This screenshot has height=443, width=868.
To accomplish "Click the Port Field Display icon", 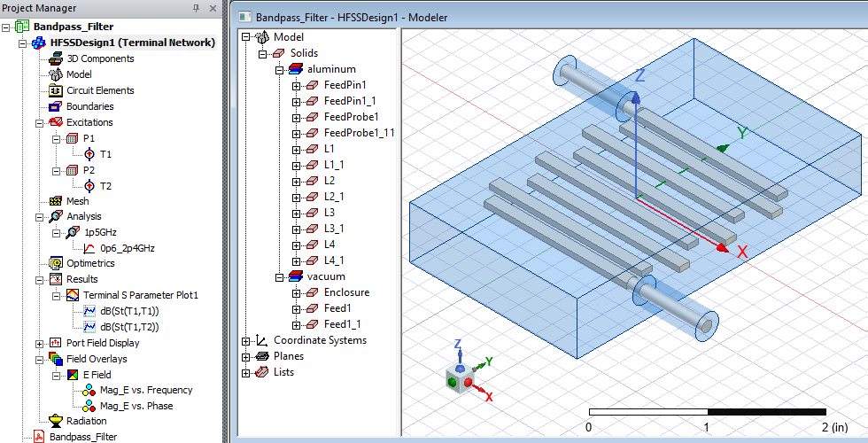I will (x=56, y=343).
